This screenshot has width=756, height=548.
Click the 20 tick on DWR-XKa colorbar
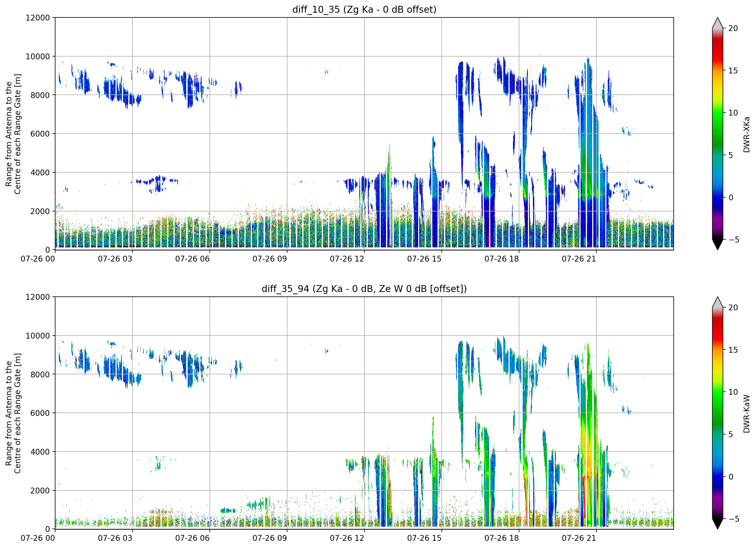click(x=733, y=28)
